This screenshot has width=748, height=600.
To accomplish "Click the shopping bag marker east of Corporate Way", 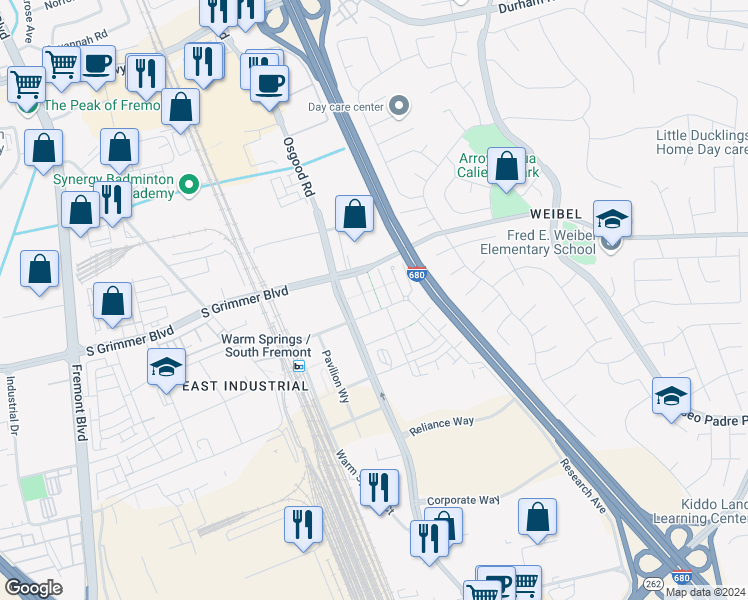I will [537, 519].
